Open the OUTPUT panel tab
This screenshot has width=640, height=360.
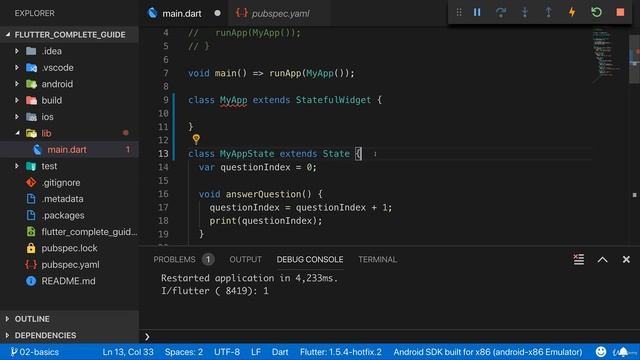tap(245, 260)
